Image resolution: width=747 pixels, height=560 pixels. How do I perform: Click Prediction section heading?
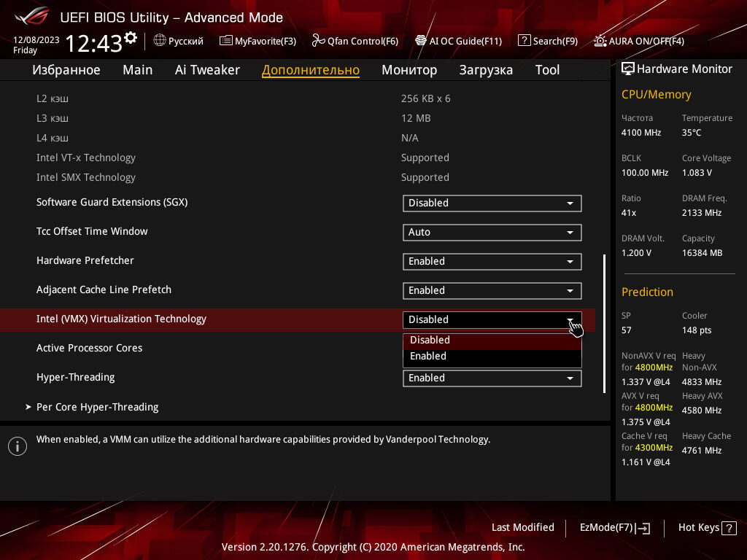[x=647, y=292]
